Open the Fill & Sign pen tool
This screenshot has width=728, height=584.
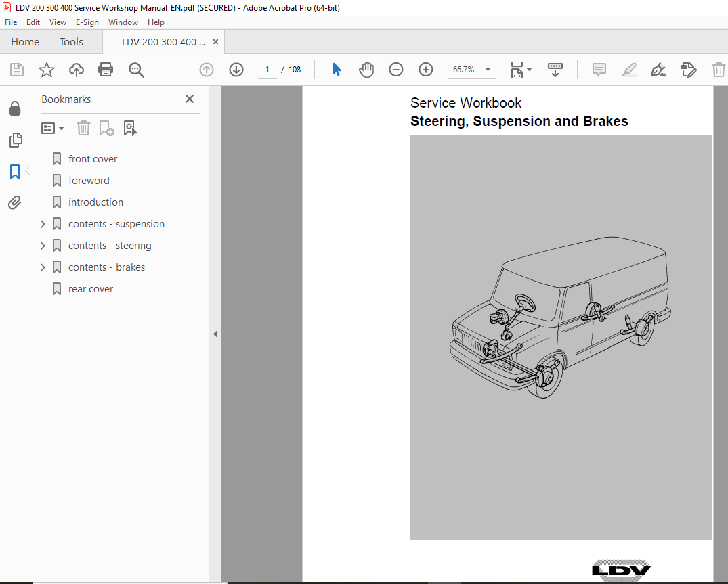point(658,70)
